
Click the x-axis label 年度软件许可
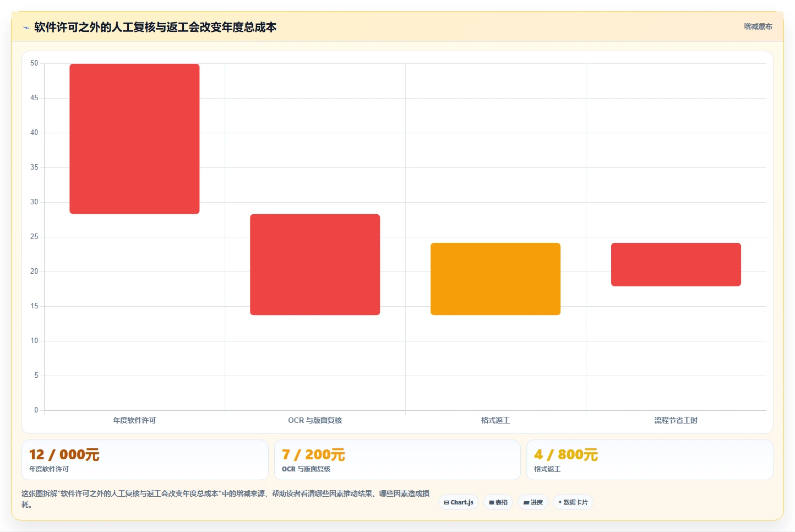point(134,420)
